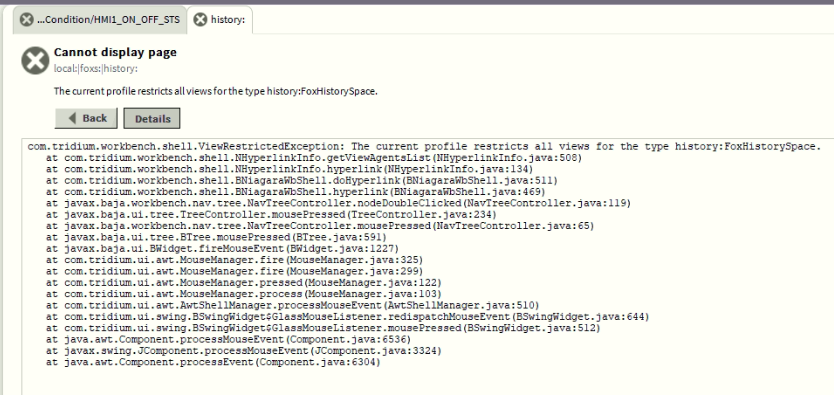Image resolution: width=834 pixels, height=395 pixels.
Task: Click the BSwingWidget.java:512 trace line
Action: pyautogui.click(x=323, y=328)
